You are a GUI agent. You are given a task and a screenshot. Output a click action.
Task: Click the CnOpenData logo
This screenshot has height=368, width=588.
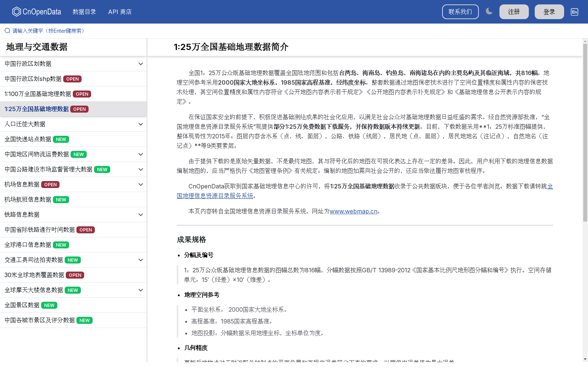[x=36, y=12]
